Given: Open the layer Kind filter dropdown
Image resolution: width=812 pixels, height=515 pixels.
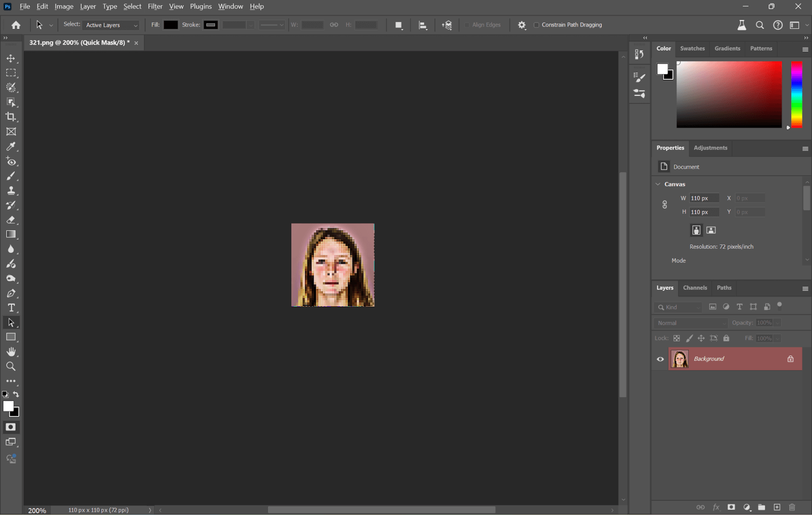Looking at the screenshot, I should [x=680, y=307].
